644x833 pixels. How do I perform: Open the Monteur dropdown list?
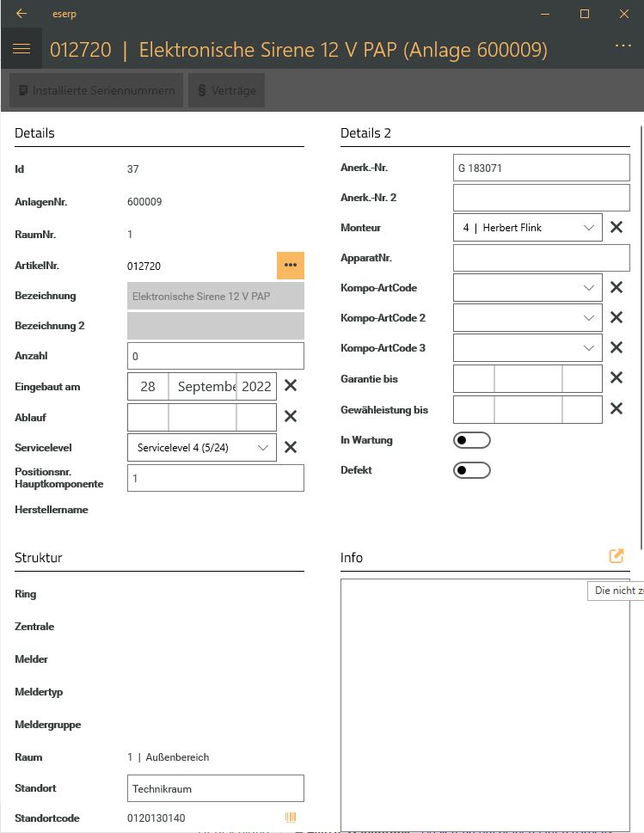[589, 228]
